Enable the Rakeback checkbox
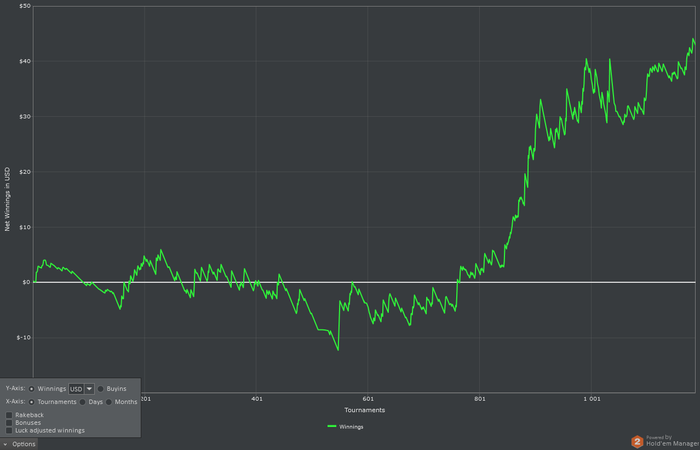Screen dimensions: 700x450 (x=9, y=415)
